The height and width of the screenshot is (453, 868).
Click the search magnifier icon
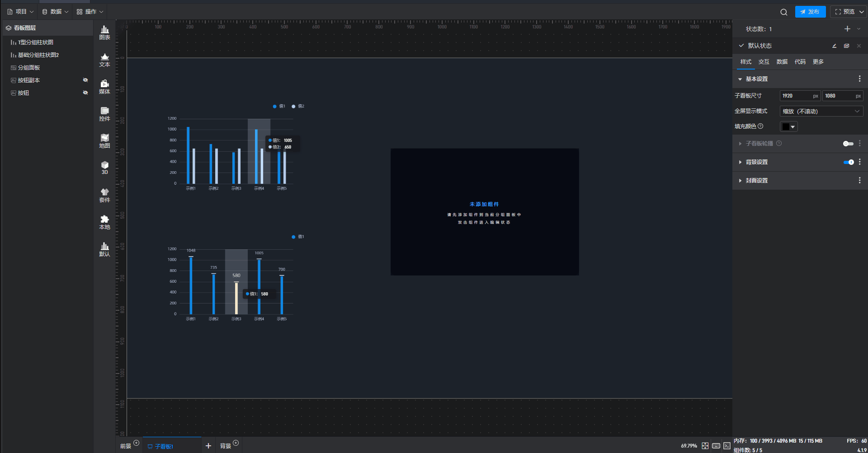click(783, 12)
